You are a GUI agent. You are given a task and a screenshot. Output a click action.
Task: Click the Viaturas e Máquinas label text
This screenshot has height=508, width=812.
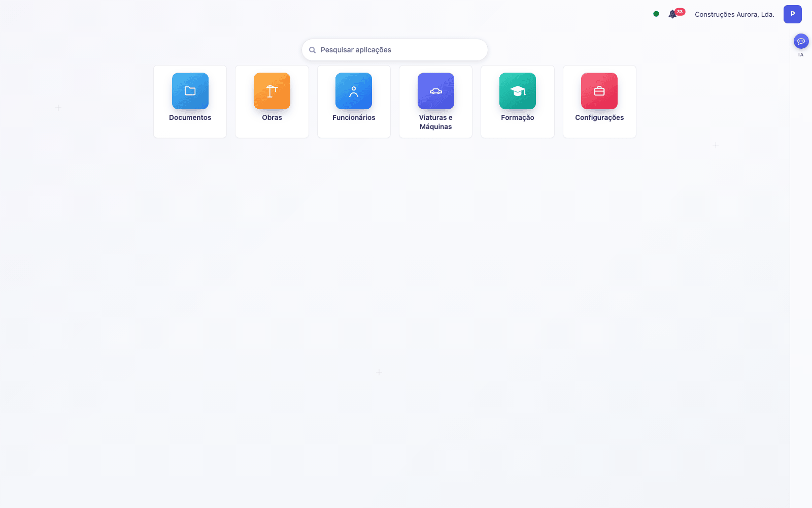point(436,122)
